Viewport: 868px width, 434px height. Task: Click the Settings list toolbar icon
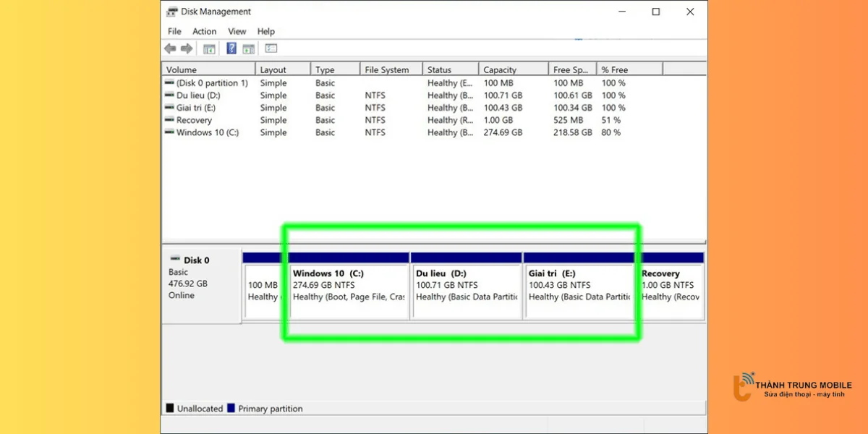pos(271,48)
